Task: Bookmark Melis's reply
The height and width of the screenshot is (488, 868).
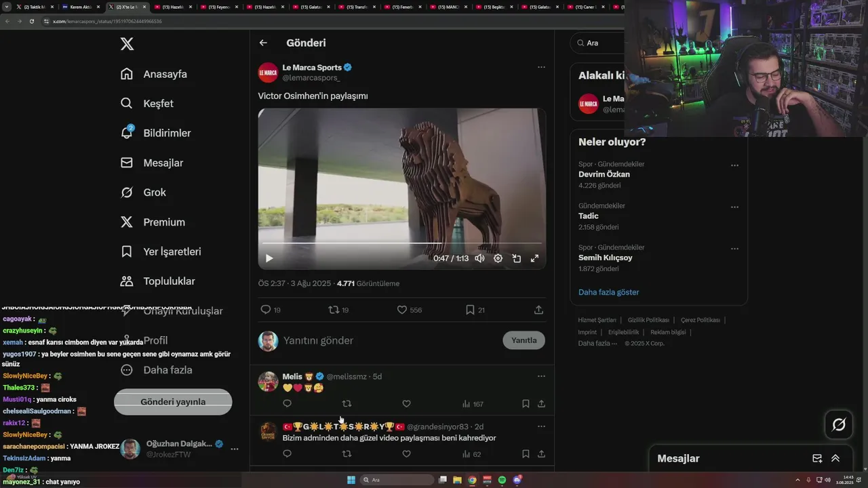Action: [x=526, y=404]
